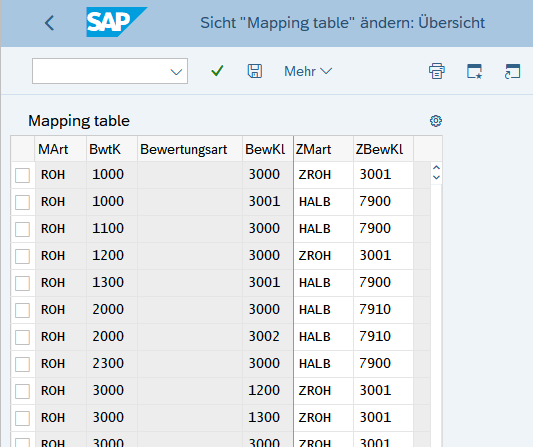533x447 pixels.
Task: Click BwtK value 1300
Action: (108, 282)
